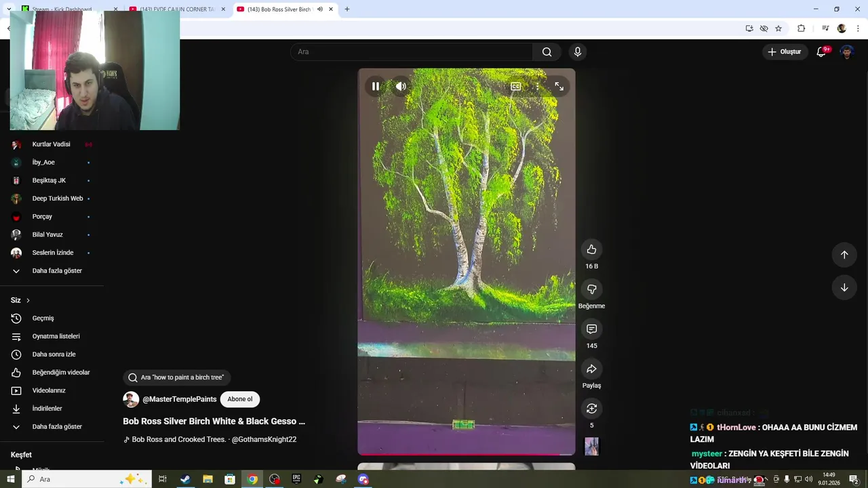The height and width of the screenshot is (488, 868).
Task: Click the YouTube search magnifier button
Action: [547, 52]
